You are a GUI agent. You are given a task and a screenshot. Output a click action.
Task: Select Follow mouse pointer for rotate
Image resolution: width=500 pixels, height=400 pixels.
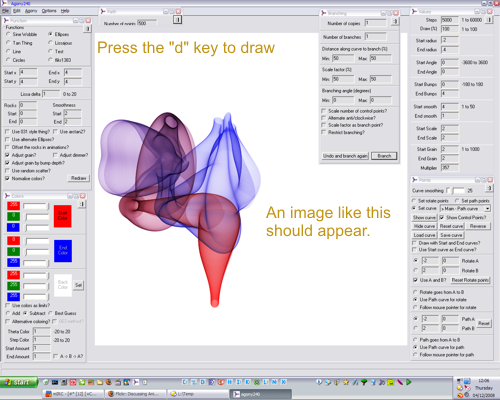pos(415,307)
